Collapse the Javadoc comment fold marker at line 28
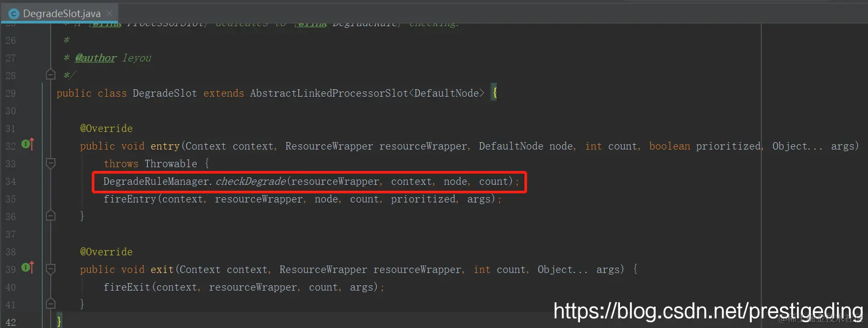Image resolution: width=868 pixels, height=328 pixels. (x=51, y=74)
